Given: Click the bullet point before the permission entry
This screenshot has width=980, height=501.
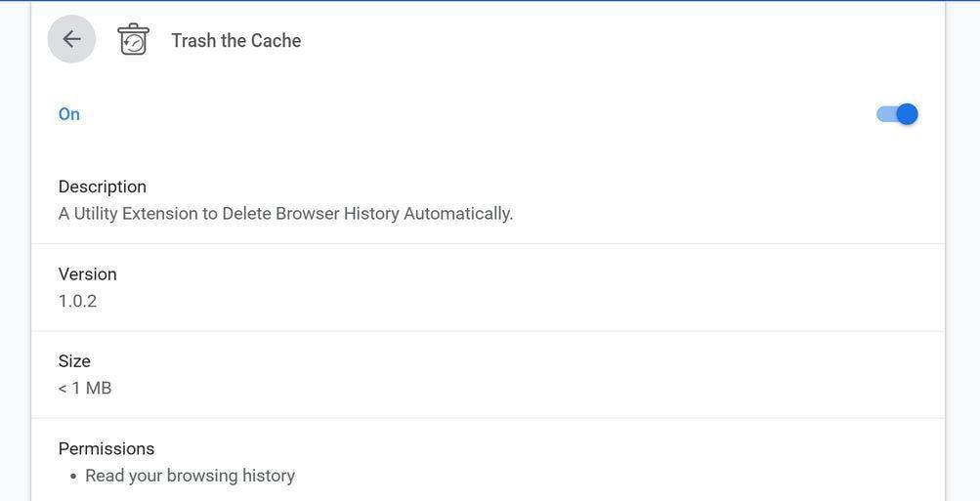Looking at the screenshot, I should [73, 477].
